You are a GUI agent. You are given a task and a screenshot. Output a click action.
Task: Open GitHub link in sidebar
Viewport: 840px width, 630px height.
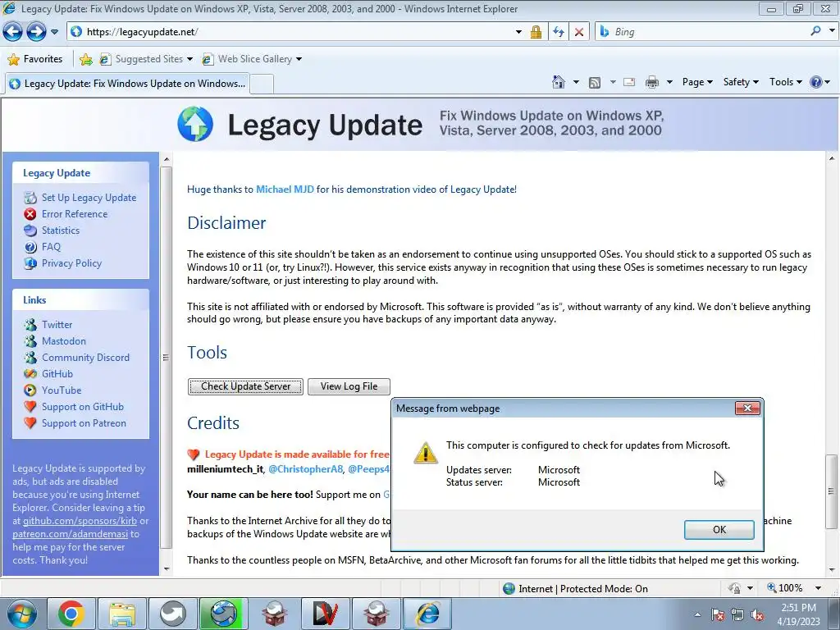tap(57, 374)
